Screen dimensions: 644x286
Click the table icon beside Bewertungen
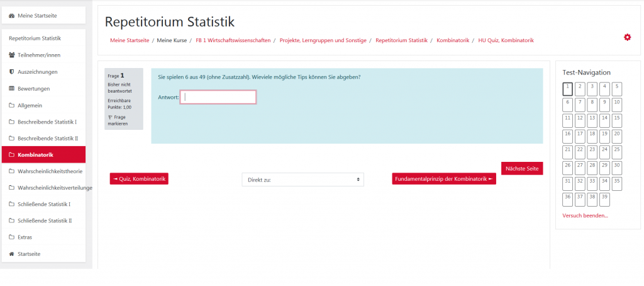12,89
